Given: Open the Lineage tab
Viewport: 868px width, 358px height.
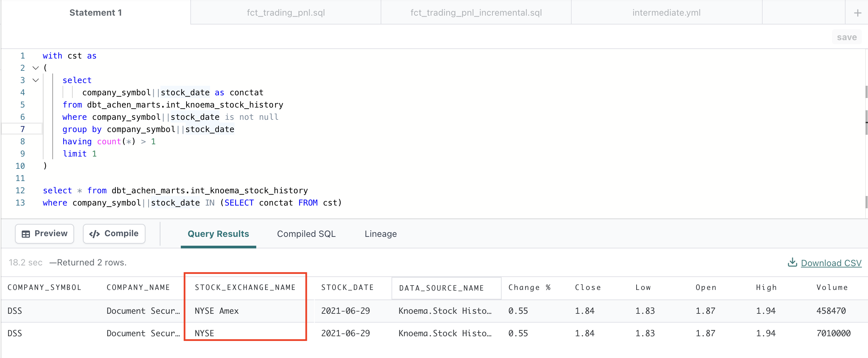Looking at the screenshot, I should [381, 234].
